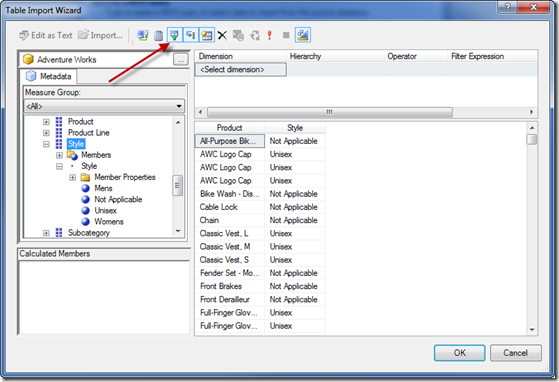Select the Member Properties folder

pos(125,177)
